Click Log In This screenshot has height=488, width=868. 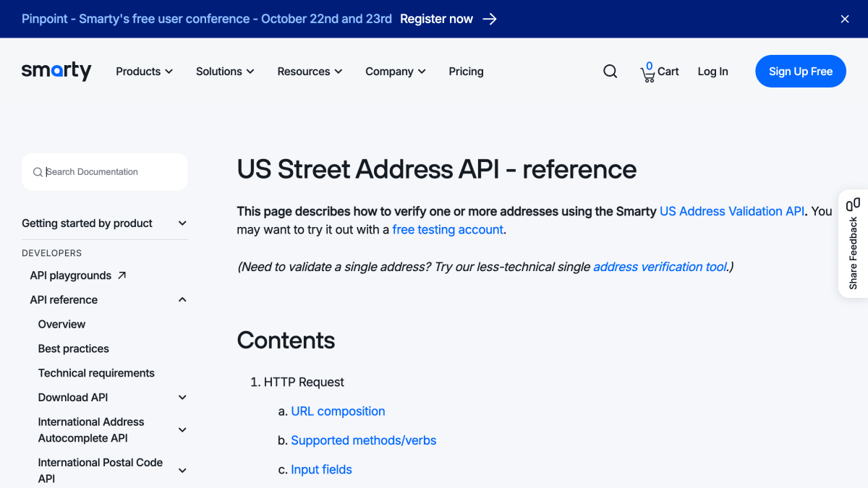tap(712, 72)
